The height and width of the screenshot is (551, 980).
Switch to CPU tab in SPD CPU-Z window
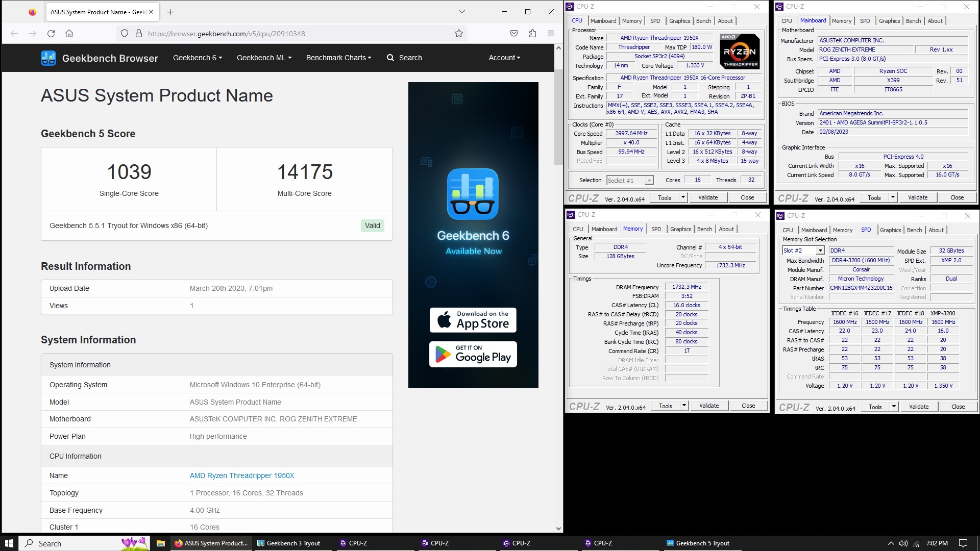click(788, 230)
